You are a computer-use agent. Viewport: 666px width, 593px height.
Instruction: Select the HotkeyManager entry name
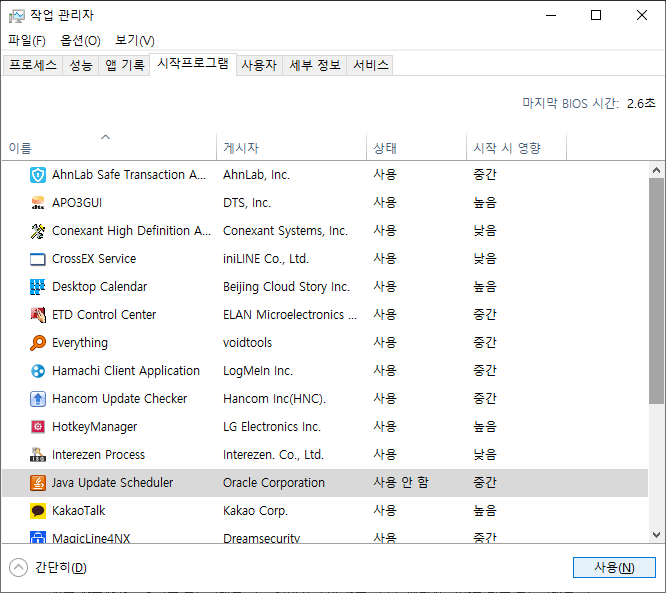coord(94,426)
